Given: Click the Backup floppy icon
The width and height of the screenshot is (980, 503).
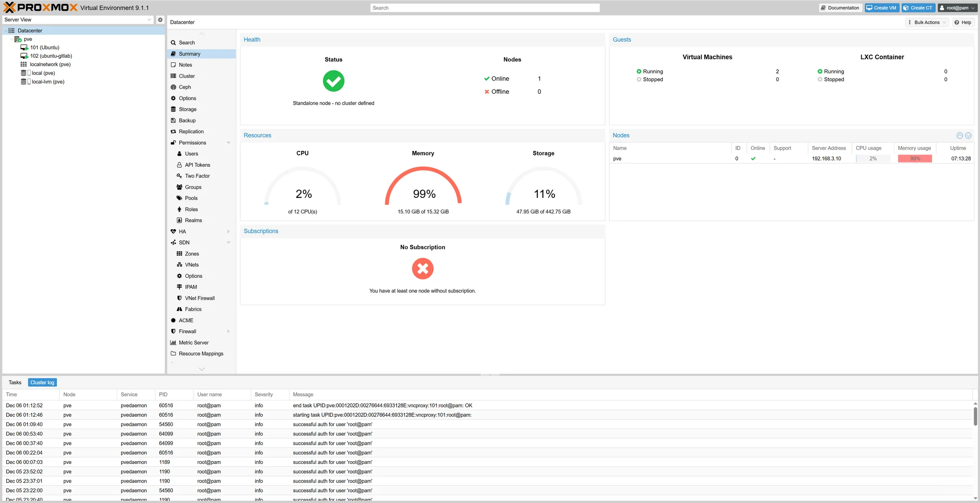Looking at the screenshot, I should 173,120.
